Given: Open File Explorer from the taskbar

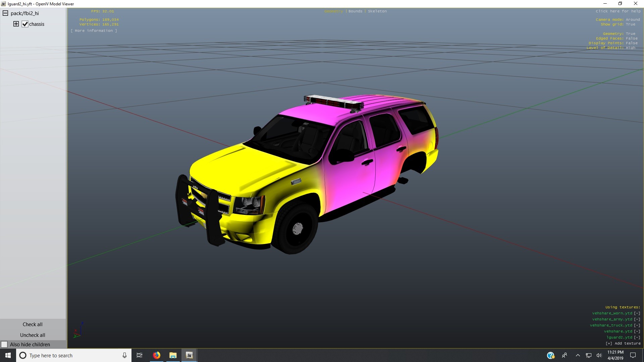Looking at the screenshot, I should click(173, 355).
